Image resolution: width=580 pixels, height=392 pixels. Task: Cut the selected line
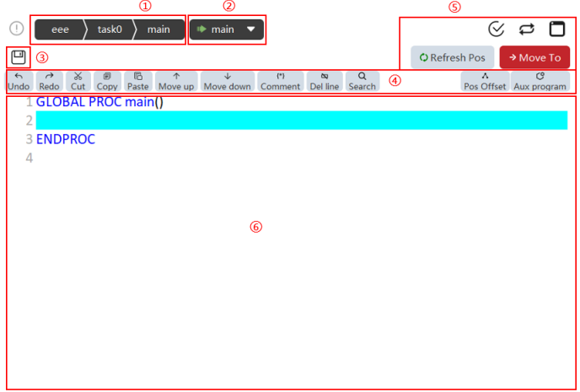click(x=78, y=82)
